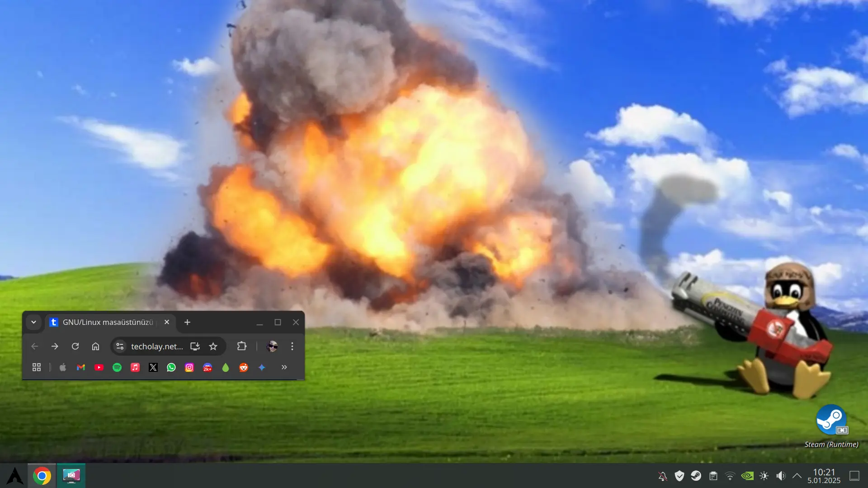Open the Chrome extensions menu
868x488 pixels.
tap(242, 346)
